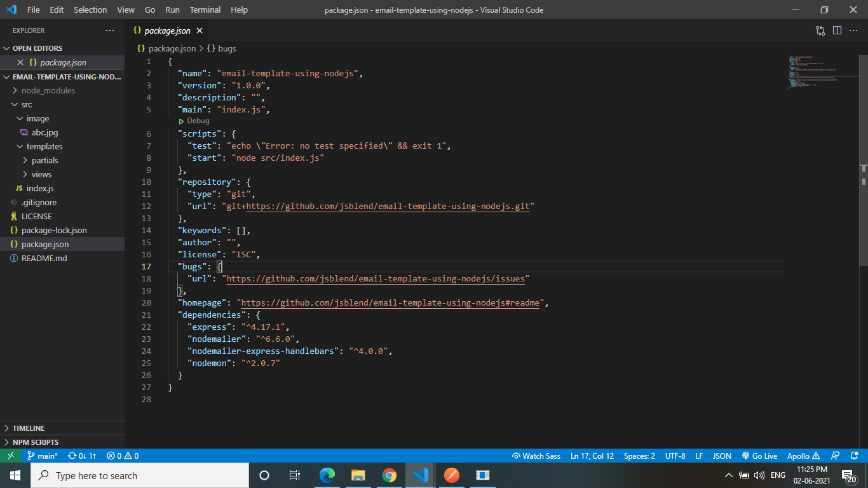This screenshot has height=488, width=868.
Task: Sync git changes from the status bar
Action: click(x=81, y=456)
